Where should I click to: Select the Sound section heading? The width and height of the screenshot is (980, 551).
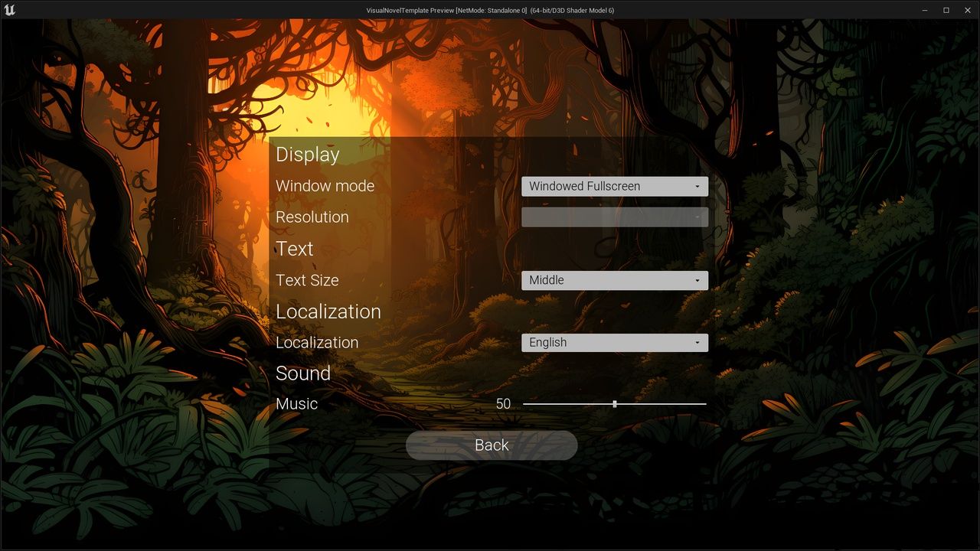click(x=303, y=373)
